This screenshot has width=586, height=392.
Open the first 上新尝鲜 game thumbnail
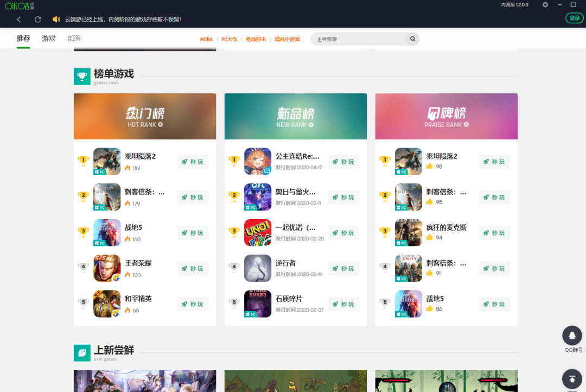tap(145, 381)
